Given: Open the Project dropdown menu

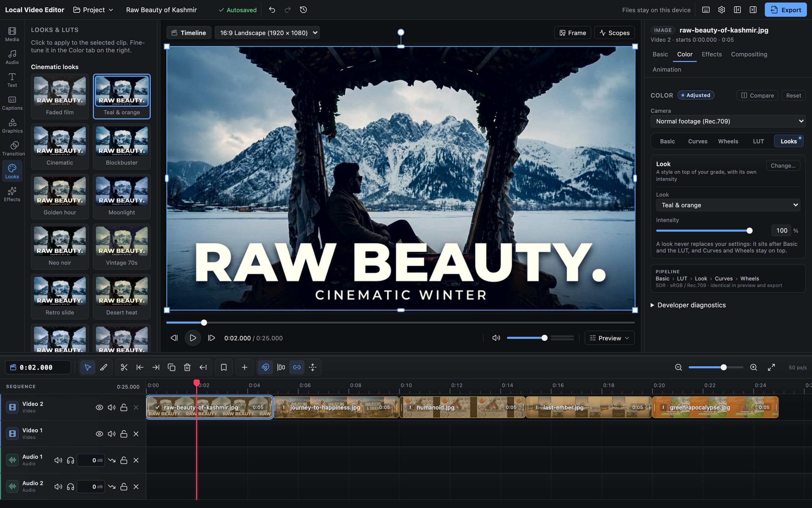Looking at the screenshot, I should [x=93, y=10].
